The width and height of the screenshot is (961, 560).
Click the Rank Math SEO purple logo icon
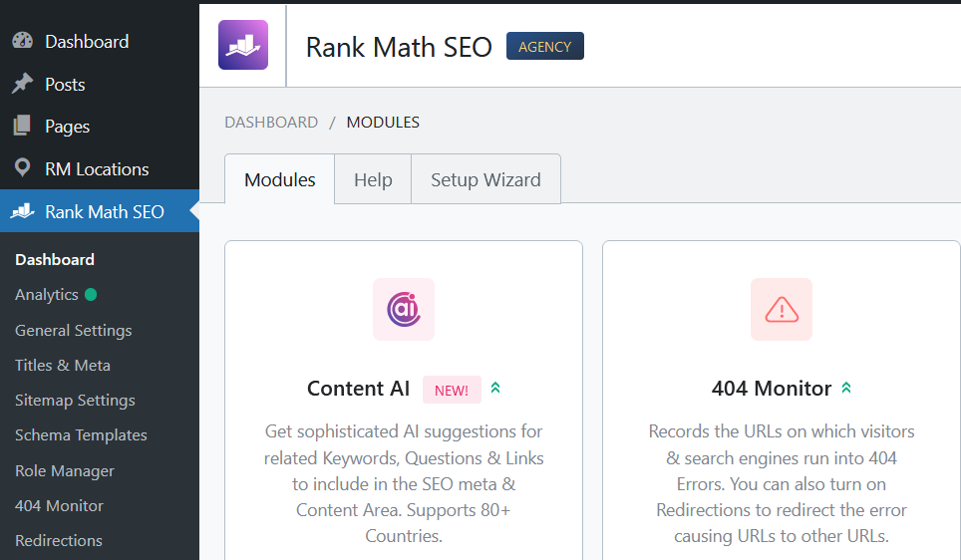click(243, 45)
